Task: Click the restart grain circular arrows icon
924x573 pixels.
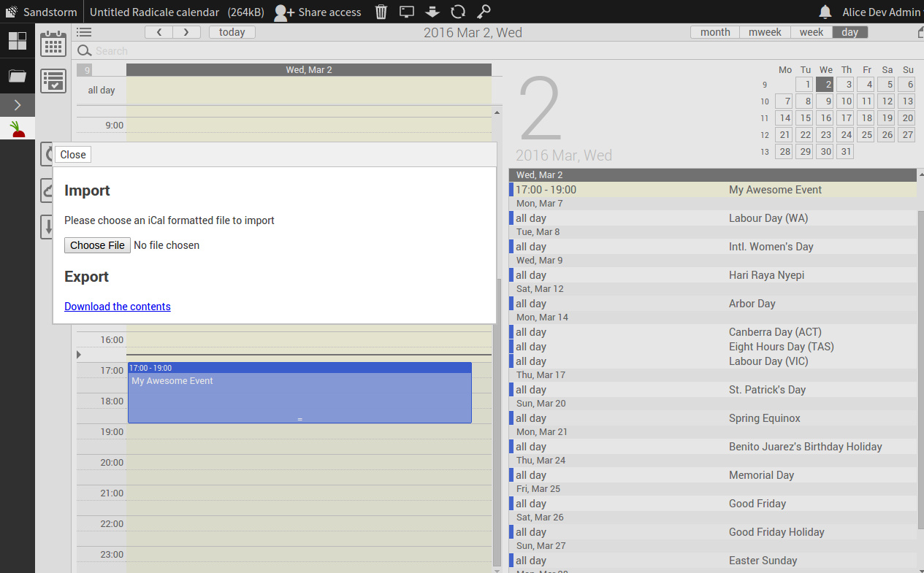Action: point(458,12)
